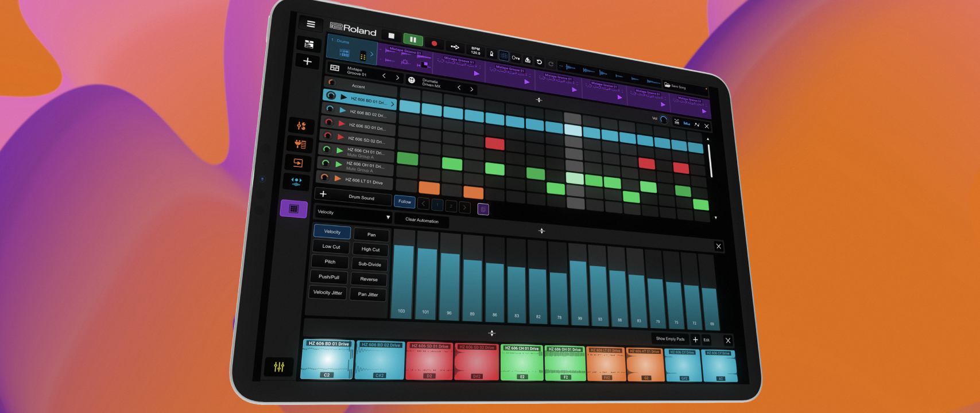
Task: Click the redo arrow icon
Action: coord(551,64)
